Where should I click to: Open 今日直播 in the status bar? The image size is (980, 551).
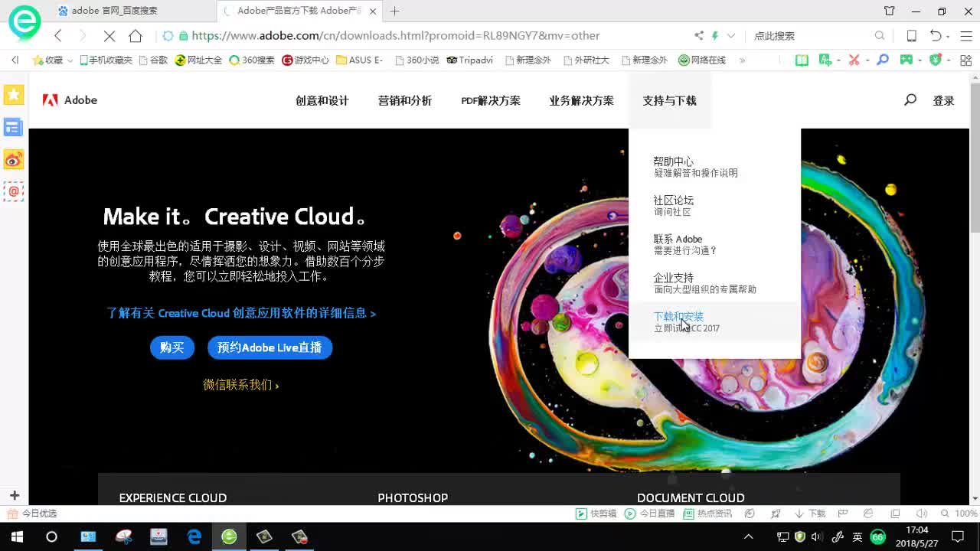coord(652,514)
